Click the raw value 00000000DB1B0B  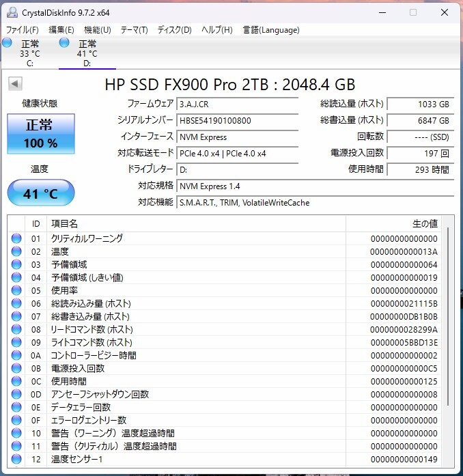click(x=404, y=317)
